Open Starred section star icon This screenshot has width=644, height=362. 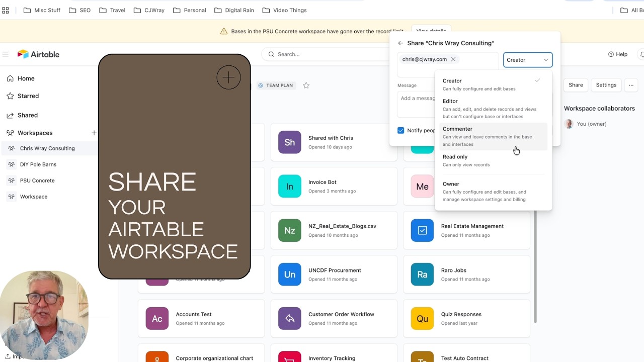[10, 96]
